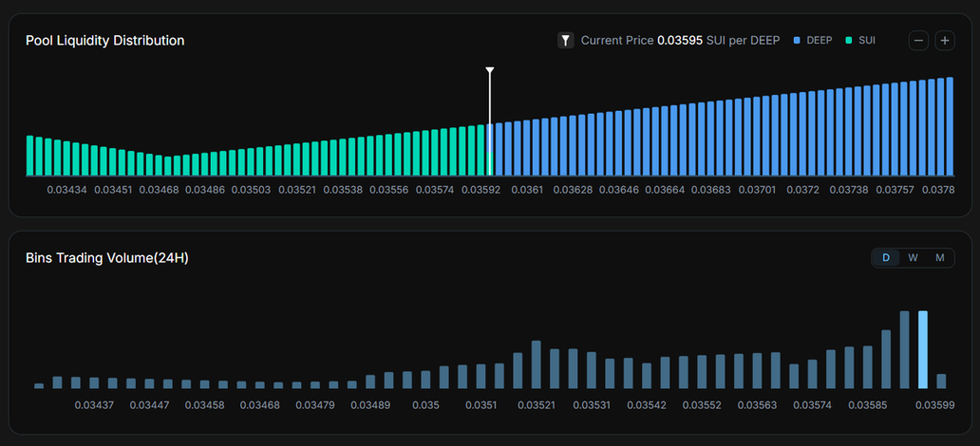Click the blue DEEP legend square

(797, 41)
